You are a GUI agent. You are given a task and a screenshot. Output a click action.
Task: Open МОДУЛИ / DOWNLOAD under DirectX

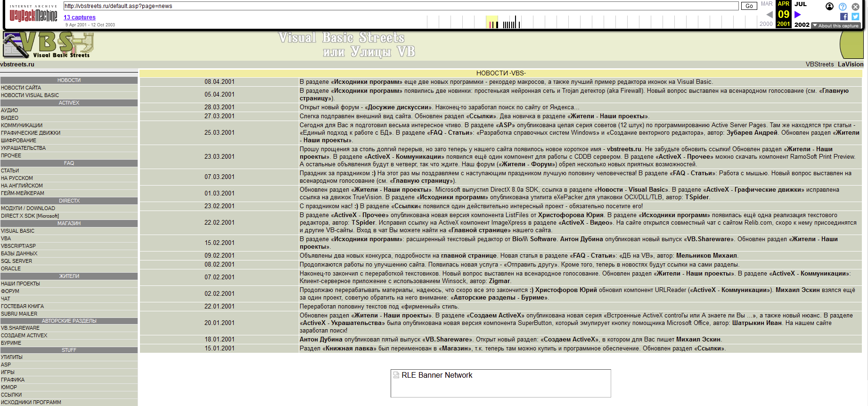28,208
